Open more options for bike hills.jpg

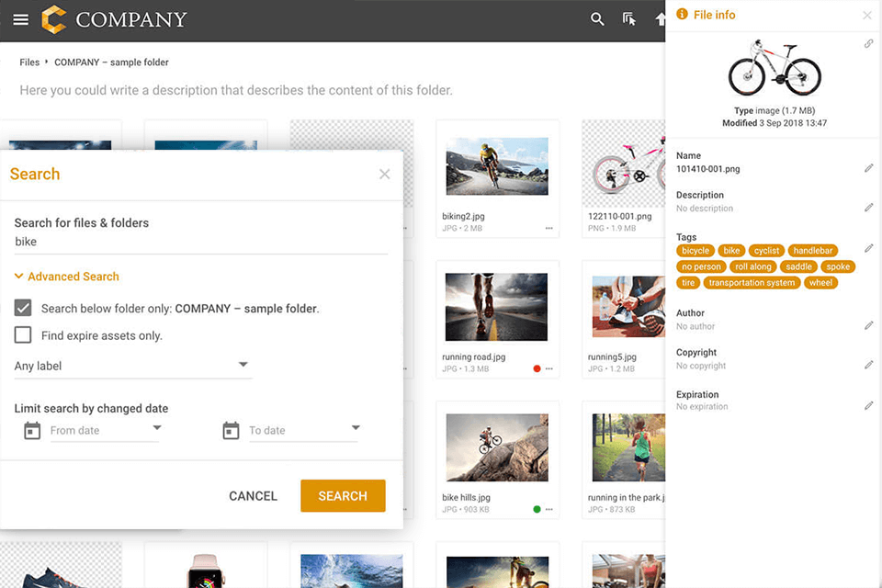549,509
